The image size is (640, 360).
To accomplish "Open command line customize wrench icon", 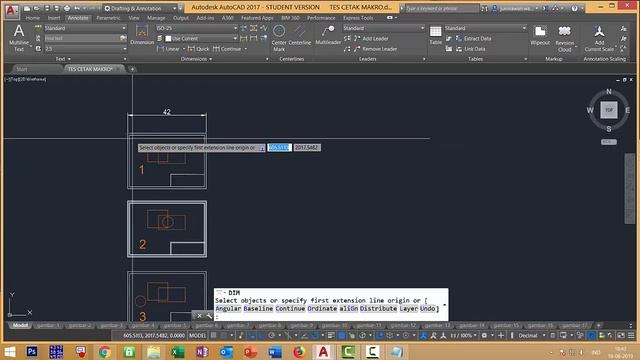I will 209,316.
